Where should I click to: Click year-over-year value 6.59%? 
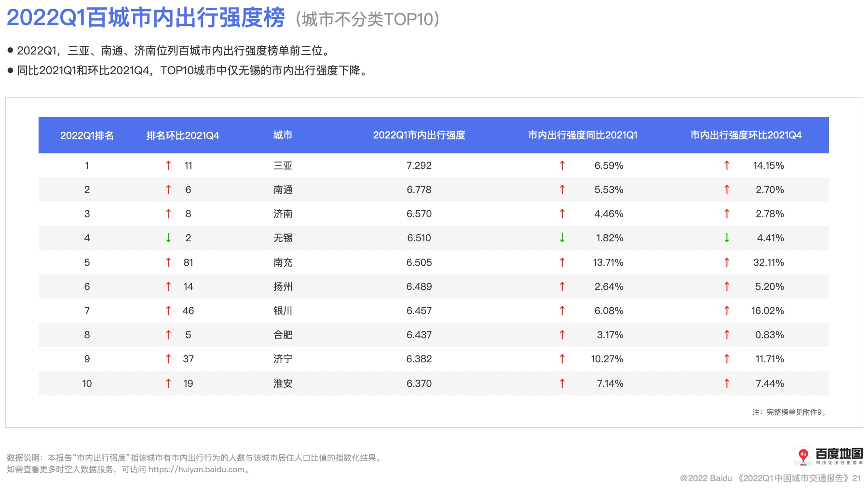(609, 165)
